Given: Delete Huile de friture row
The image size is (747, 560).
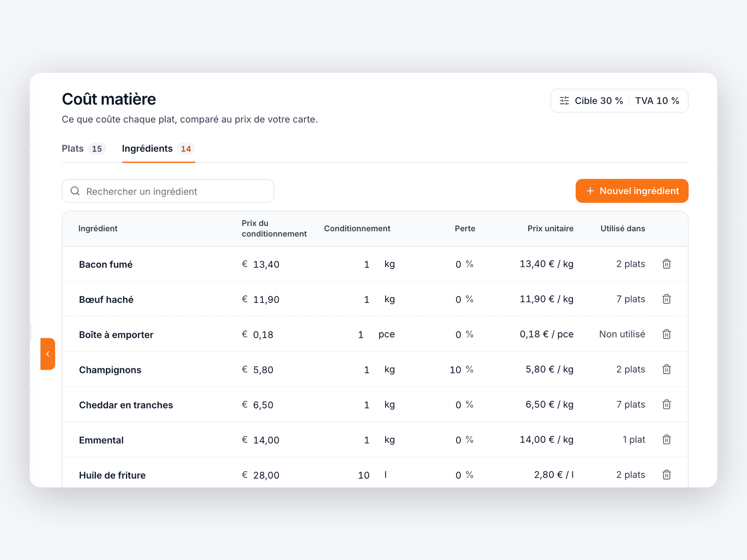Looking at the screenshot, I should (x=667, y=475).
